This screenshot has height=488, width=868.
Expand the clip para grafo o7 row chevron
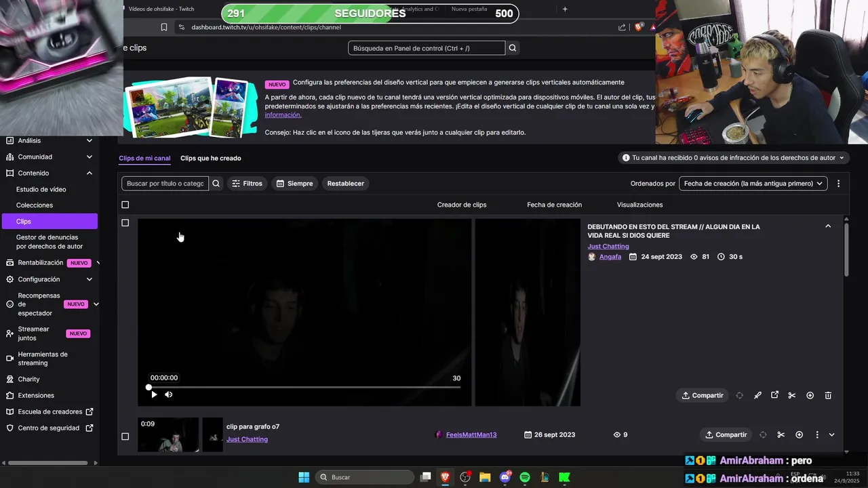[831, 434]
